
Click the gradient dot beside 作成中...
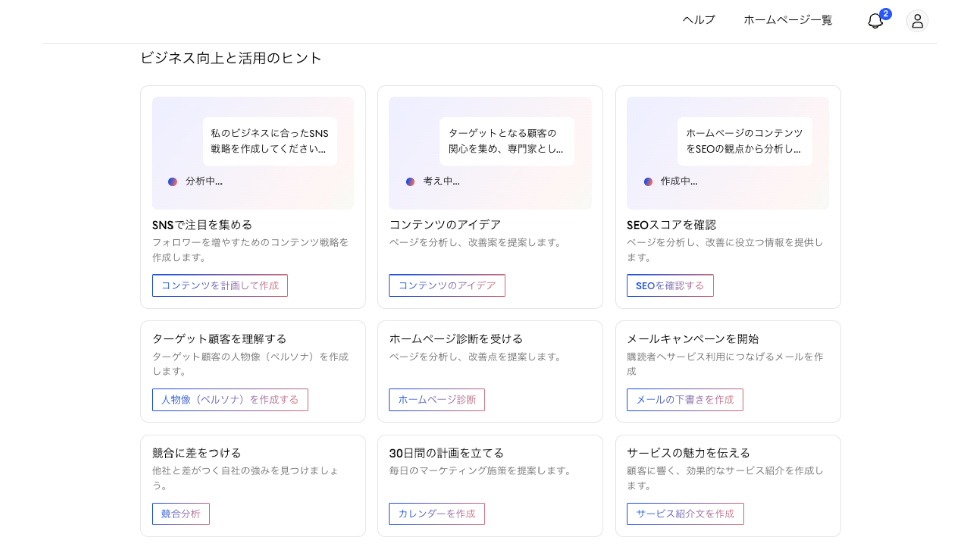pos(648,182)
